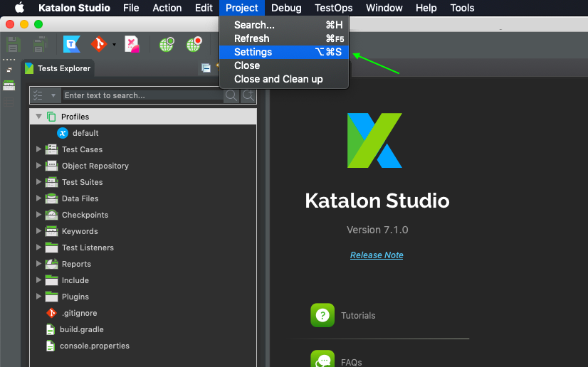Expand the Object Repository folder
This screenshot has width=588, height=367.
point(38,166)
